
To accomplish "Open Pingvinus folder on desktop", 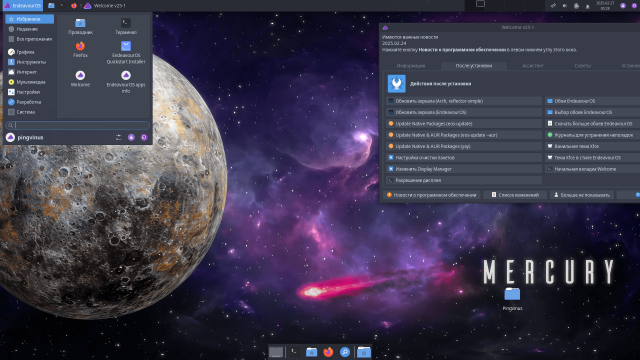I will (x=512, y=299).
